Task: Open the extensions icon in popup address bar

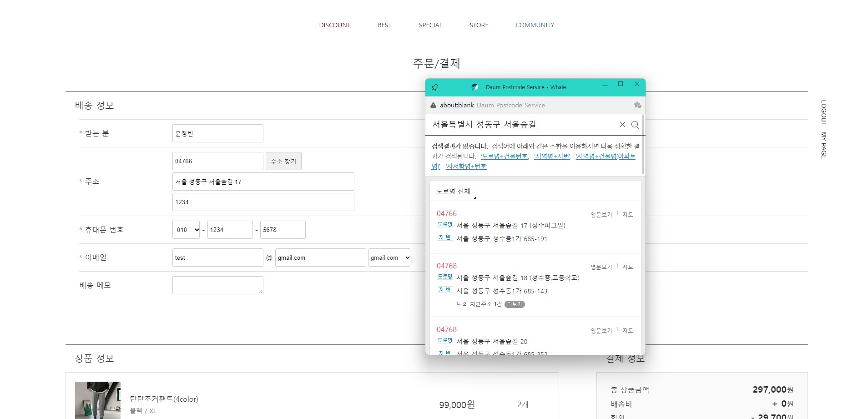Action: click(637, 105)
